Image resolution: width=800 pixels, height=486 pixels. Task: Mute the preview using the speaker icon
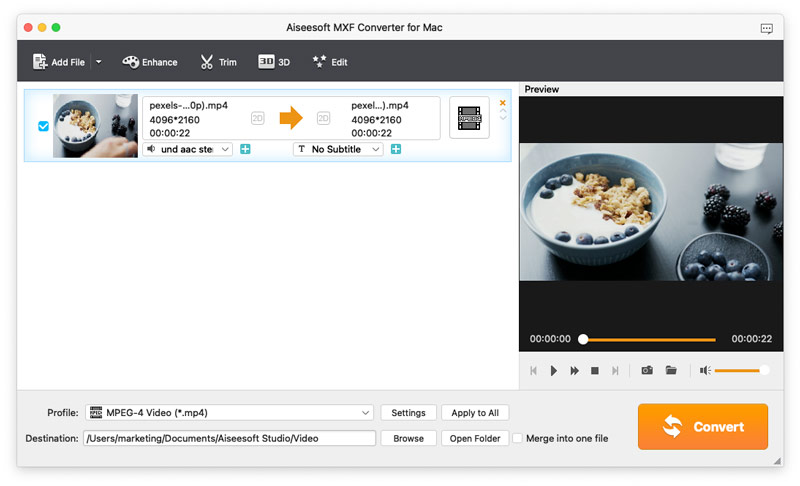705,370
